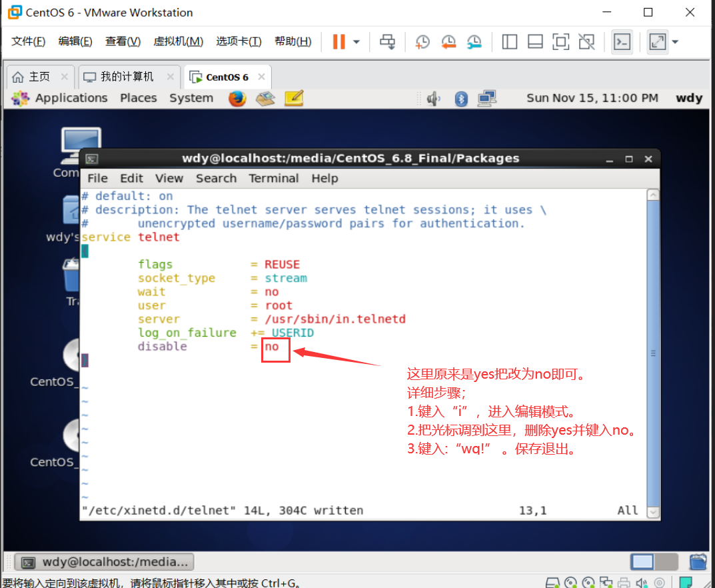
Task: Open the note-taking applet icon
Action: click(x=294, y=98)
